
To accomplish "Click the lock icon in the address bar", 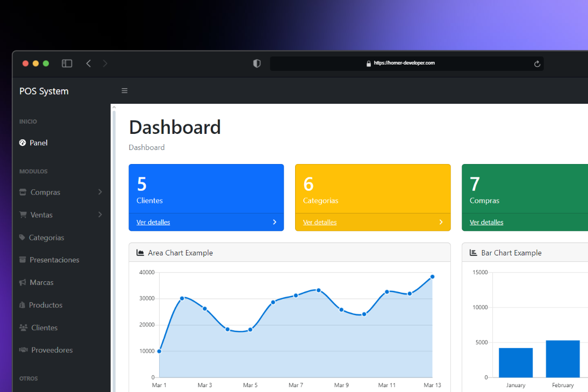I will pos(369,63).
